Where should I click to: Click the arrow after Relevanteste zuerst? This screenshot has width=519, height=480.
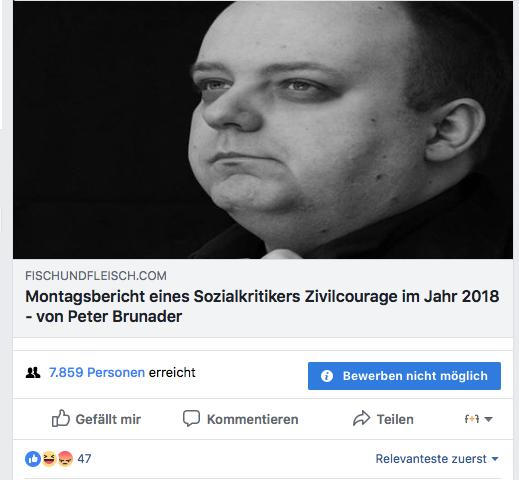point(495,459)
